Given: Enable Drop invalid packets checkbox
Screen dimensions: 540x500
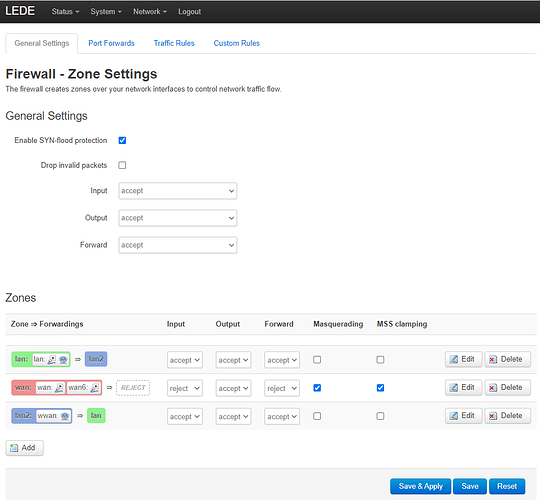Looking at the screenshot, I should click(122, 165).
